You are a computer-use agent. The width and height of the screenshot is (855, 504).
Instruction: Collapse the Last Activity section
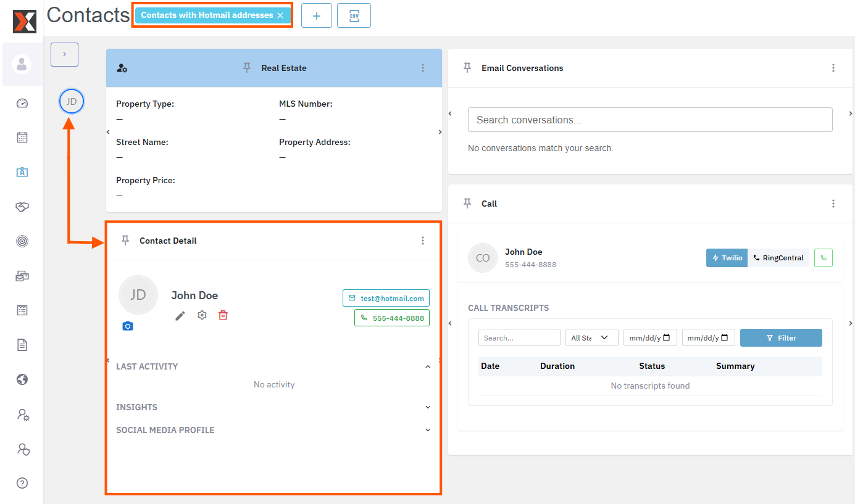click(x=427, y=366)
